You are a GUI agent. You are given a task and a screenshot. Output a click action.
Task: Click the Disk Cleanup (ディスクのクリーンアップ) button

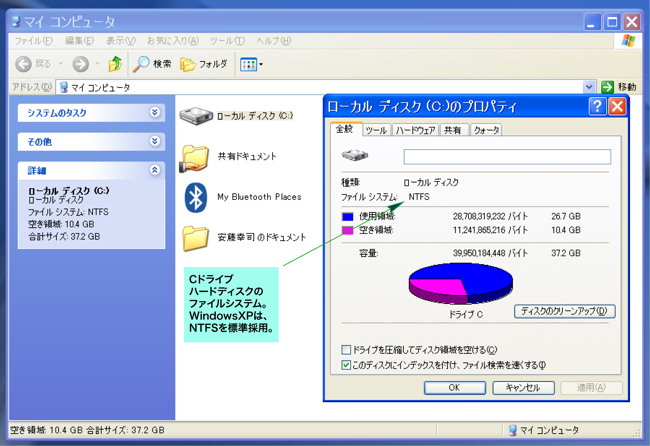click(x=564, y=311)
